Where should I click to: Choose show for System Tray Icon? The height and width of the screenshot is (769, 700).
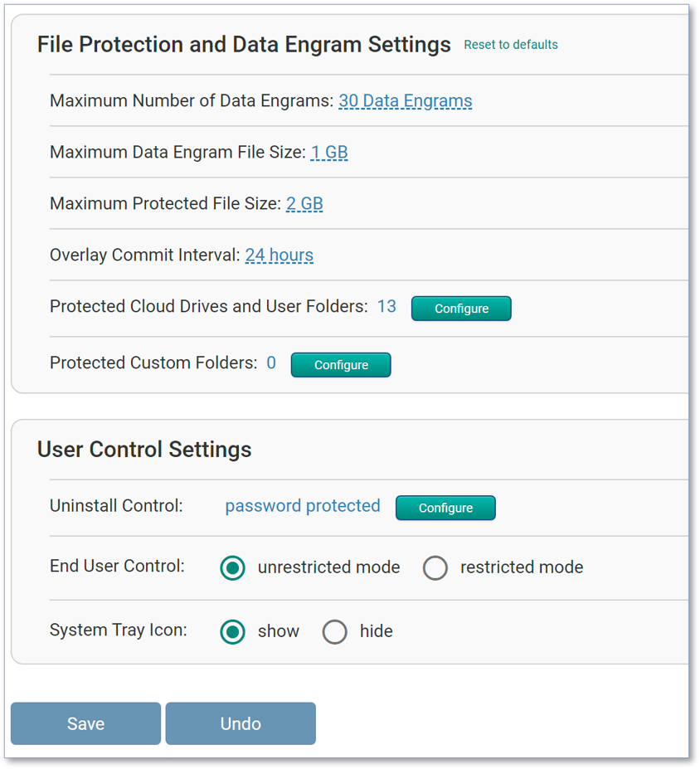click(233, 631)
